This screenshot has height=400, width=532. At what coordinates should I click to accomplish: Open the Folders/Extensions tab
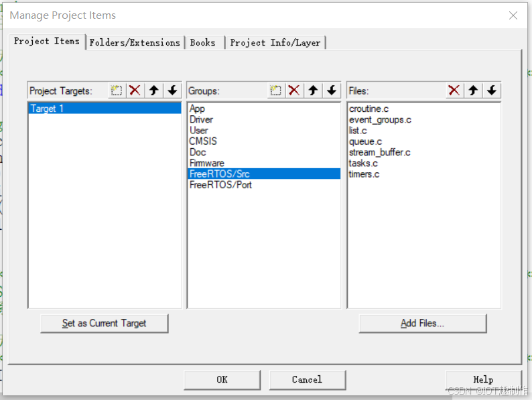135,43
